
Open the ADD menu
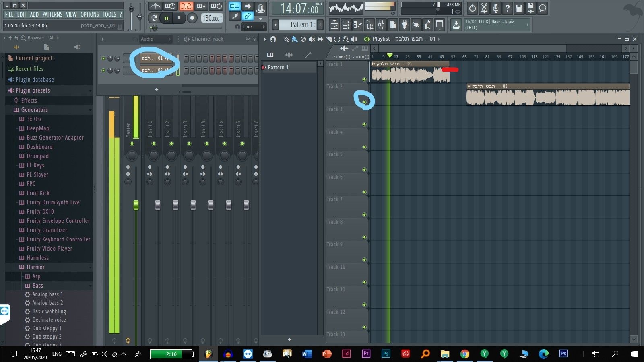pos(34,14)
